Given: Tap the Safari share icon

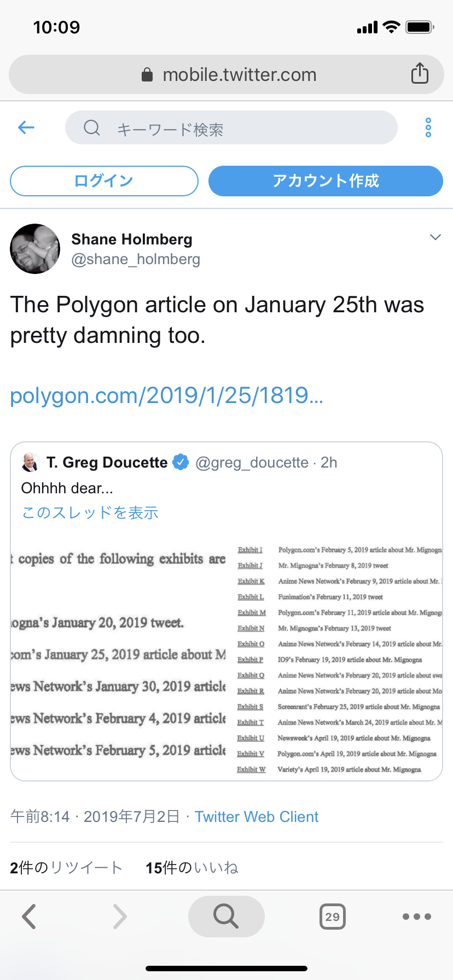Looking at the screenshot, I should coord(420,73).
